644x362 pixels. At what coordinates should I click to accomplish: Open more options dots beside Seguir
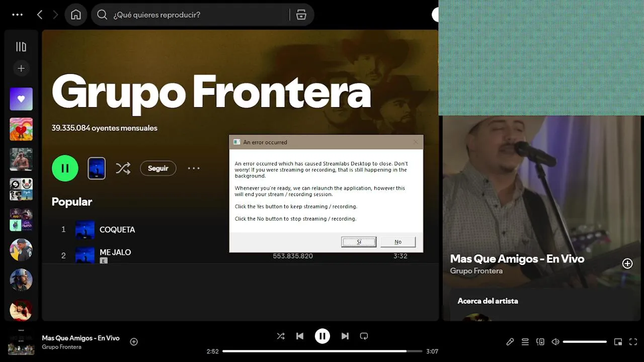coord(194,168)
